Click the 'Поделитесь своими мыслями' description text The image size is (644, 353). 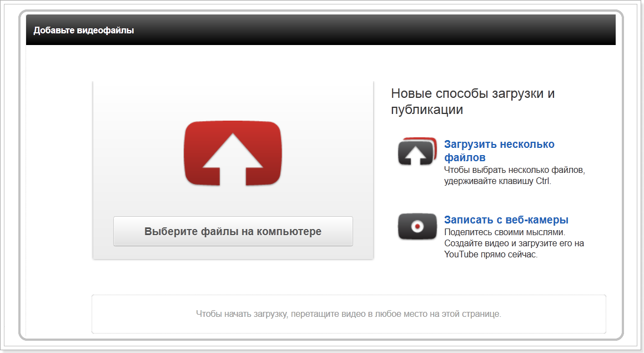[514, 243]
